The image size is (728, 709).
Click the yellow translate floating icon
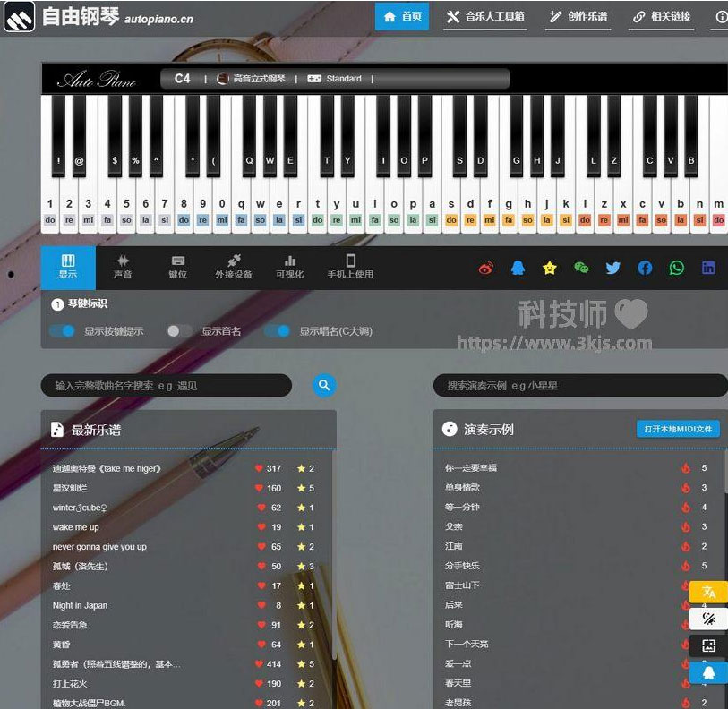708,592
